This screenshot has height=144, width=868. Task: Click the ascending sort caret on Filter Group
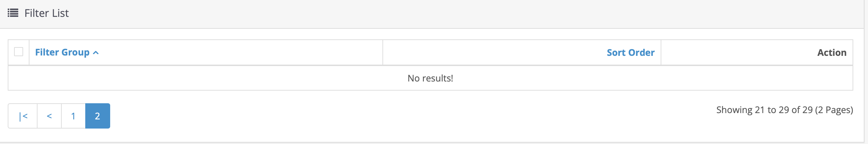coord(96,53)
